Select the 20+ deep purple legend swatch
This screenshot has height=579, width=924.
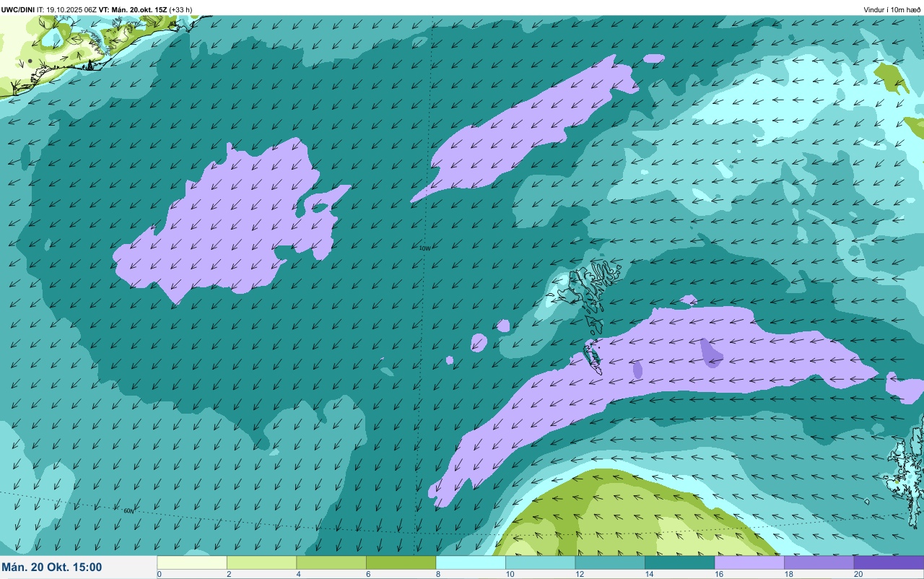889,562
